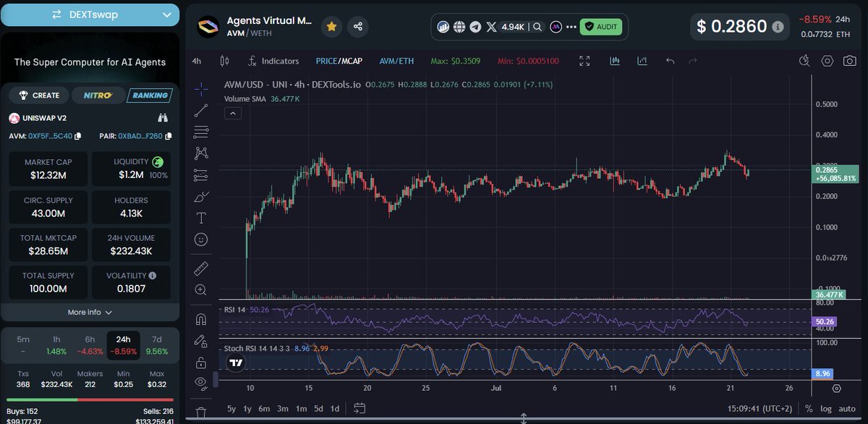The height and width of the screenshot is (424, 868).
Task: Click the zoom in magnifier tool
Action: pos(201,290)
